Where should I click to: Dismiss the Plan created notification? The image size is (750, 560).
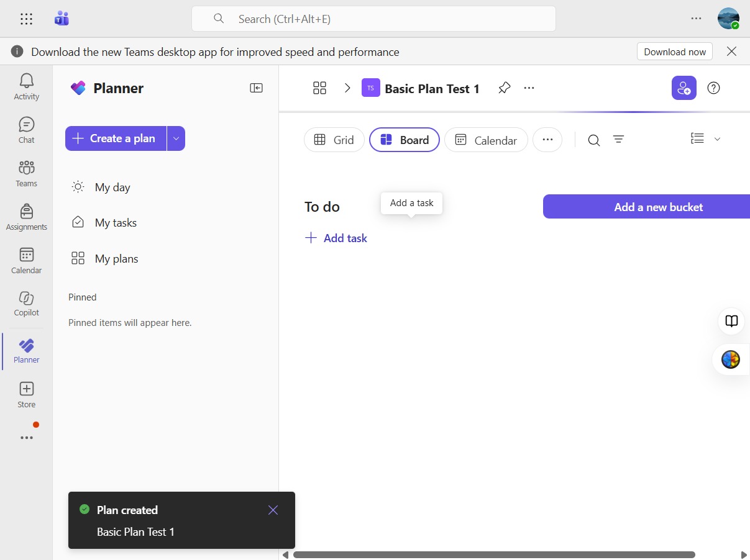point(273,510)
